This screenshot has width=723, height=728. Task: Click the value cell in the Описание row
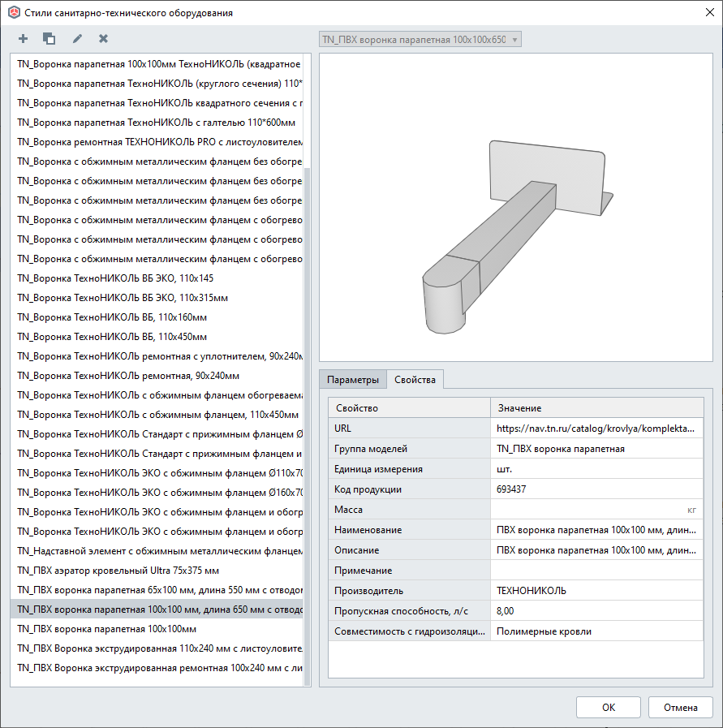click(596, 550)
